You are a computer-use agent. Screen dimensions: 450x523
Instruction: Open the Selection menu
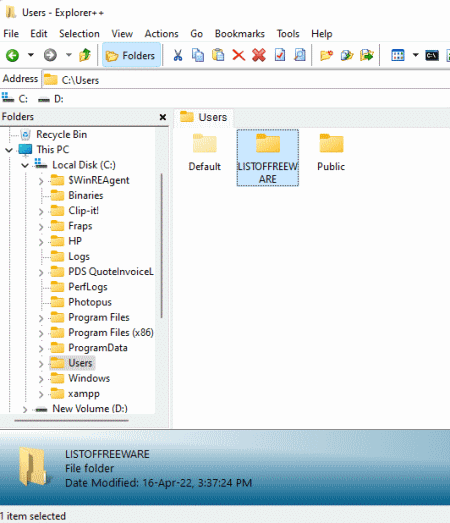[79, 34]
